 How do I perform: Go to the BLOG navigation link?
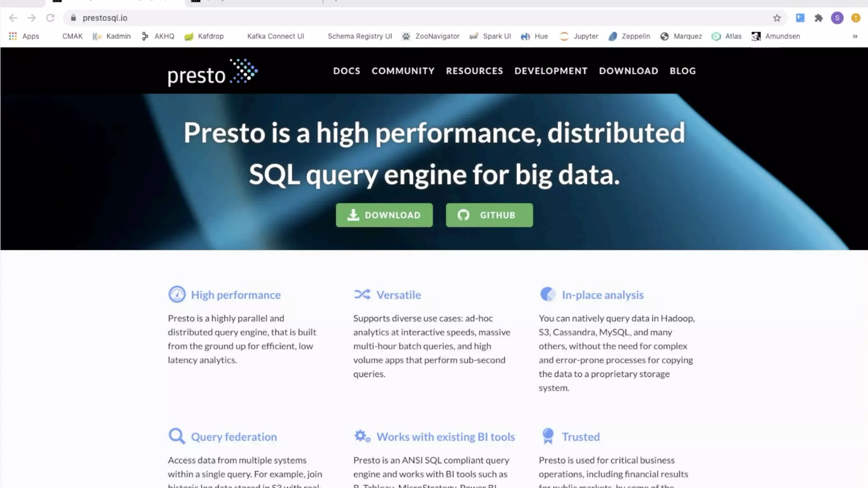click(x=682, y=71)
